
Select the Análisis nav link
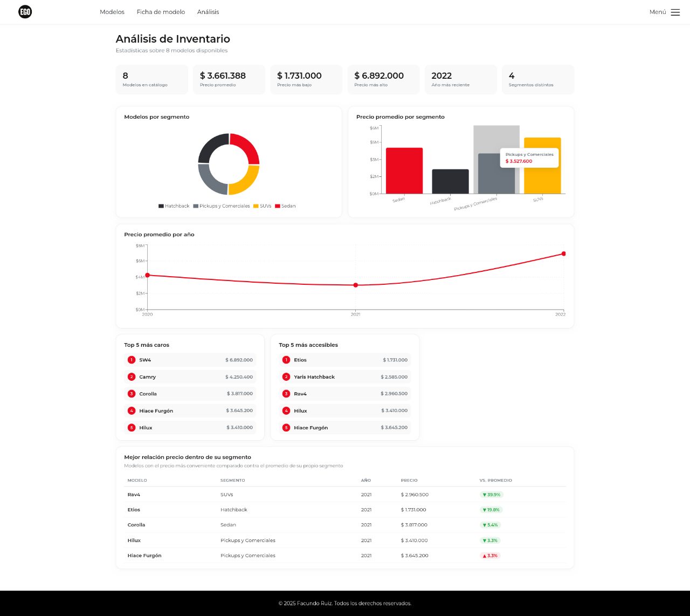pyautogui.click(x=208, y=12)
